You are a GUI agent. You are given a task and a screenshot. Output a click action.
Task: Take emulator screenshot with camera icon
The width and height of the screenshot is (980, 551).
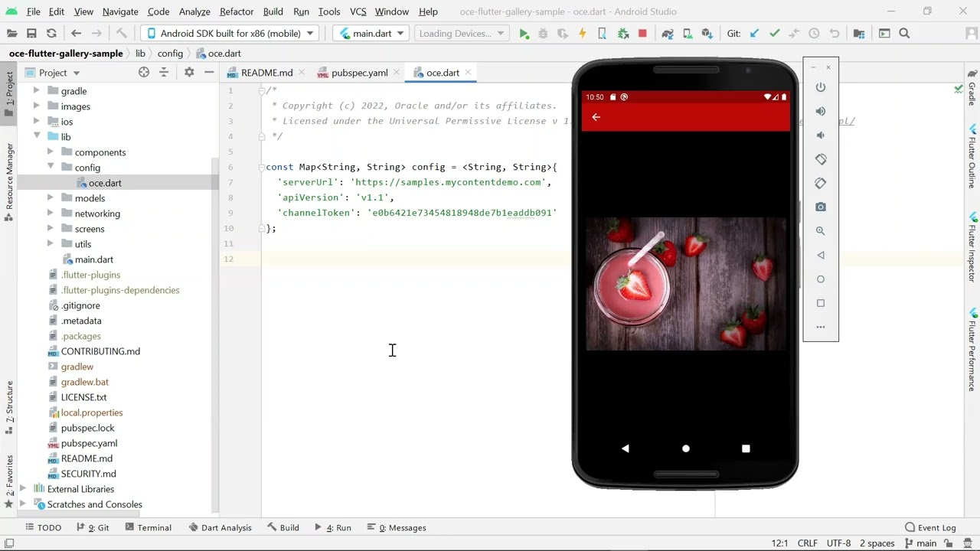(821, 207)
